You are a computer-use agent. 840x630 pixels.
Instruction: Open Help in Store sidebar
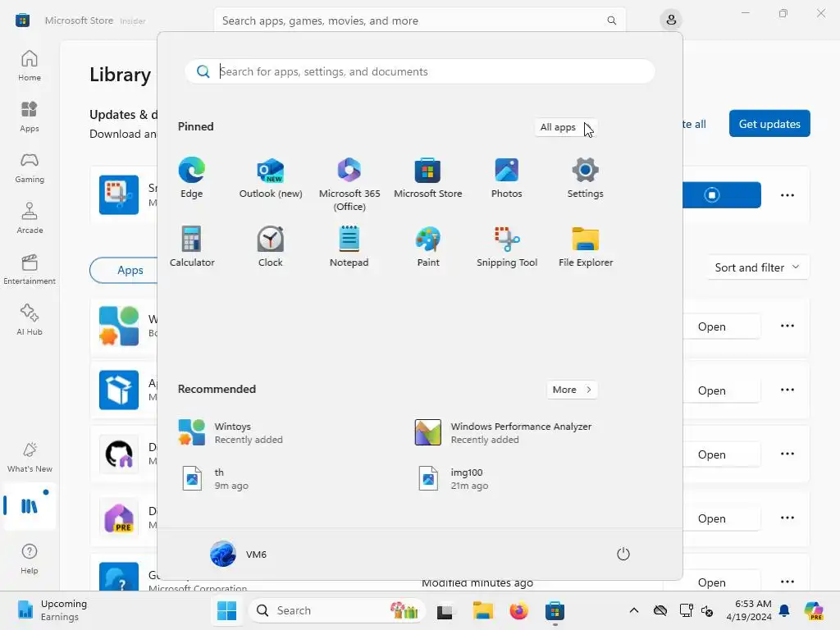[x=30, y=559]
